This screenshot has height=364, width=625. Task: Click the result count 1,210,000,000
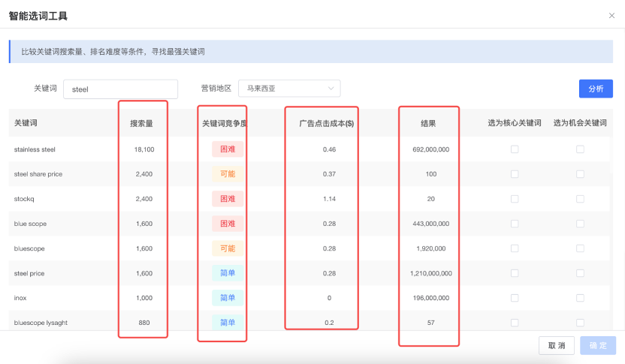[x=431, y=273]
